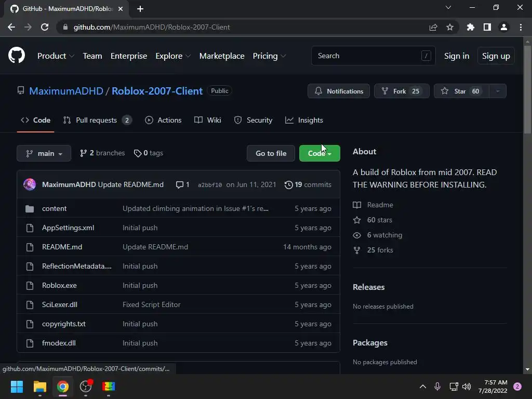Click the share page icon in address bar
The width and height of the screenshot is (532, 399).
pyautogui.click(x=433, y=27)
